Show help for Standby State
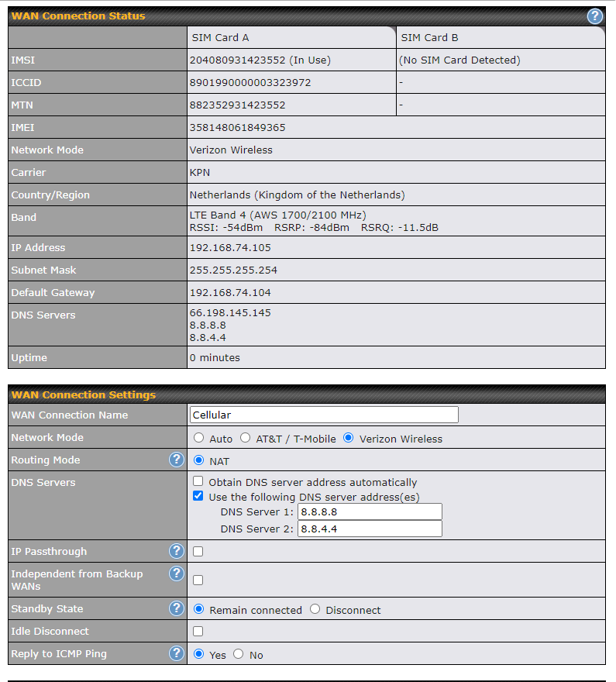This screenshot has height=682, width=616. pyautogui.click(x=177, y=608)
